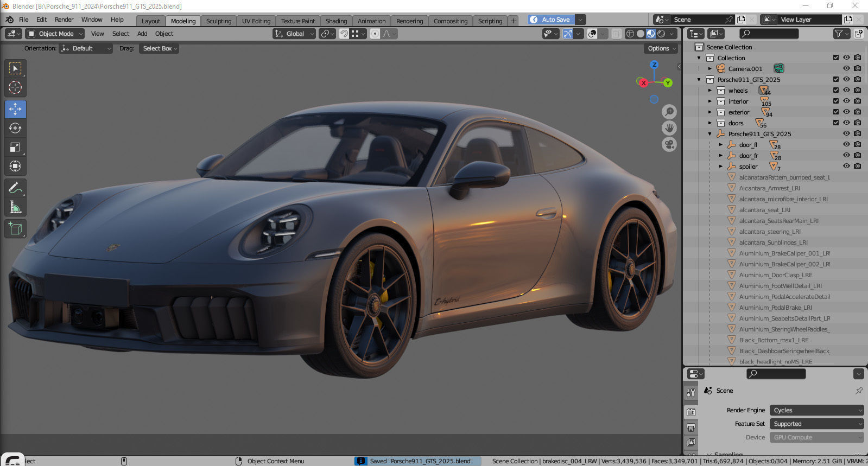Viewport: 868px width, 466px height.
Task: Select the Measure tool
Action: tap(15, 207)
